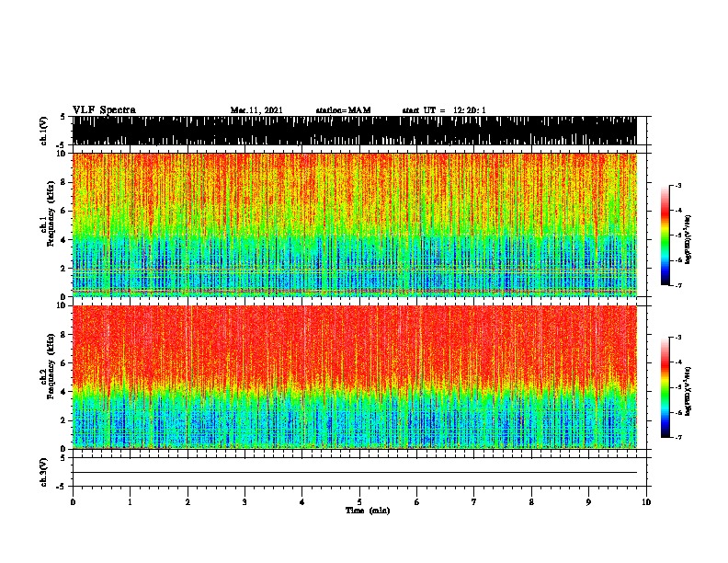The width and height of the screenshot is (728, 563).
Task: Click the "-3" label on ch.1 color scale
Action: point(678,186)
